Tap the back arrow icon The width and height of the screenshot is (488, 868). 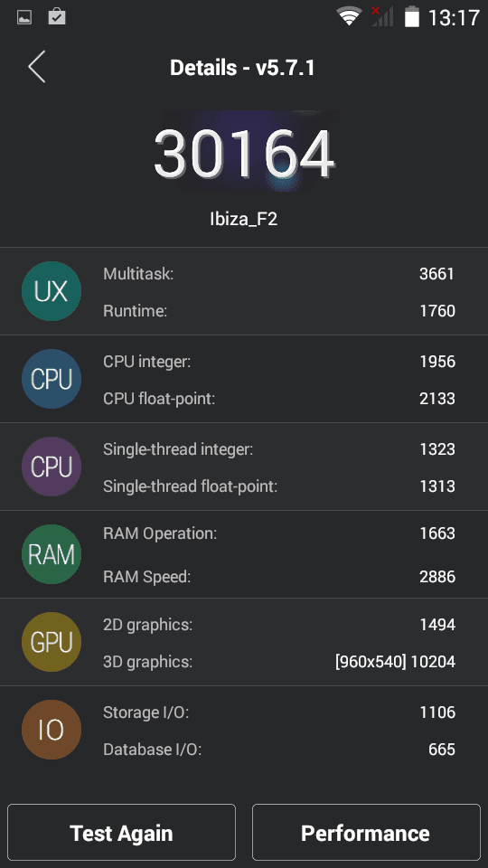click(x=36, y=67)
